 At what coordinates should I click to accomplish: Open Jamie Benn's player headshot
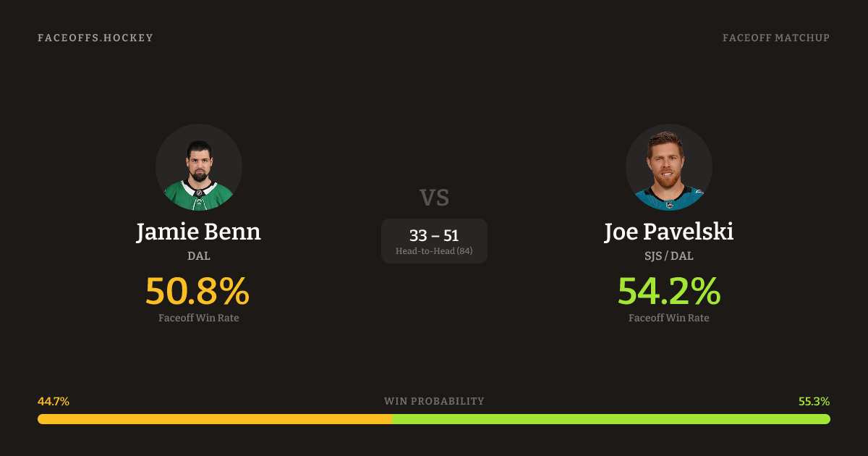point(199,167)
